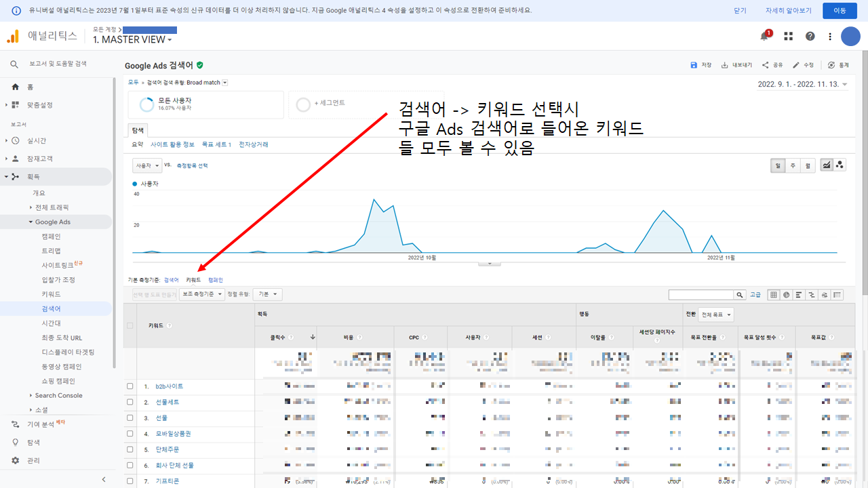Open 통계 insights panel

(x=838, y=65)
